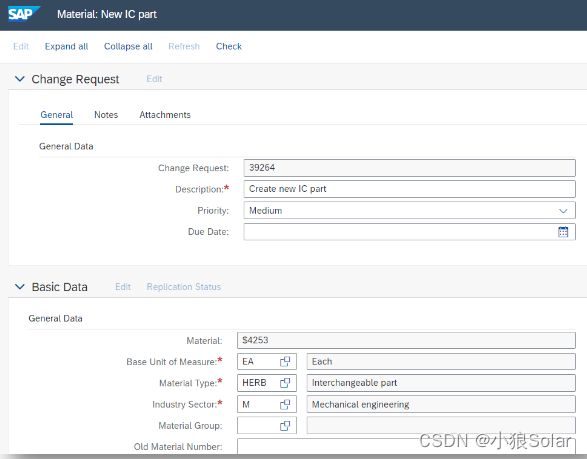Switch to the Attachments tab

165,115
